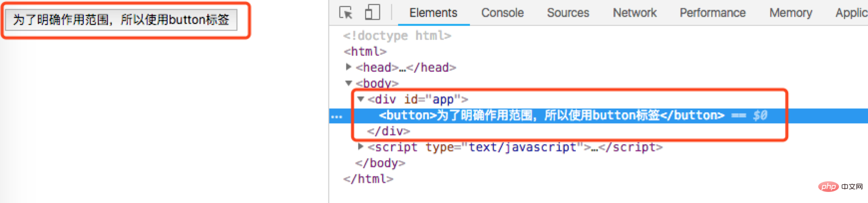Collapse the body element node

[348, 83]
